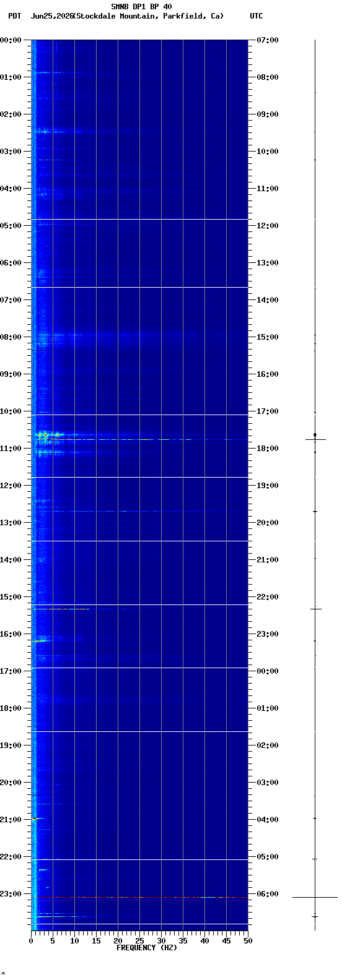This screenshot has width=342, height=980.
Task: Select the 13:00 UTC time label
Action: click(268, 263)
